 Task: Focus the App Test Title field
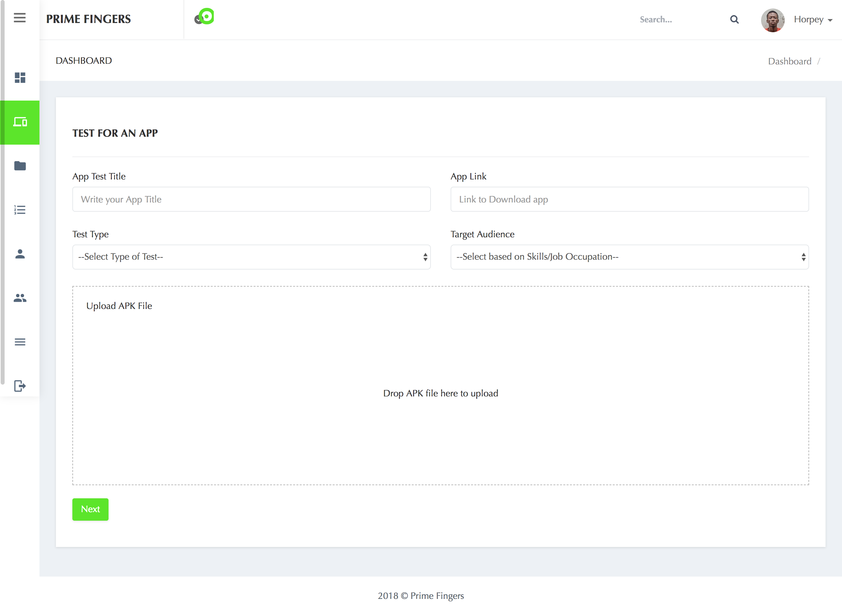point(251,200)
